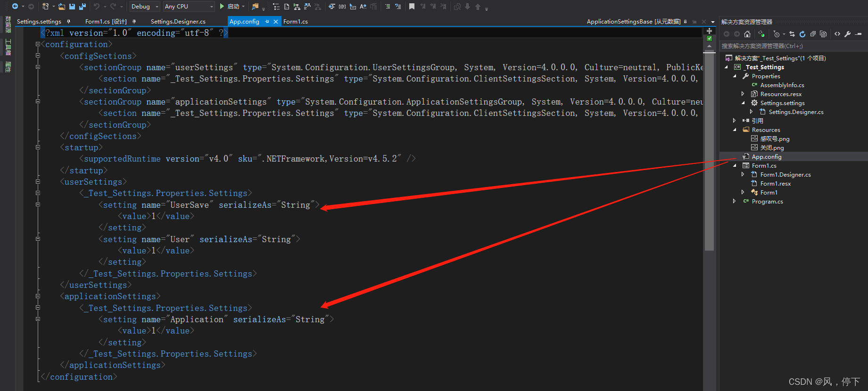Toggle pin on Settings.settings tab

click(69, 22)
